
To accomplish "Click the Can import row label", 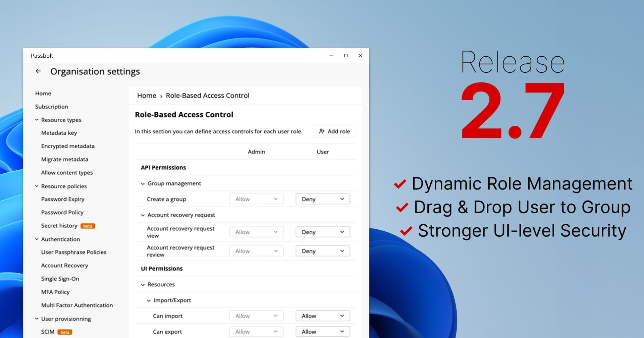I will (x=168, y=316).
